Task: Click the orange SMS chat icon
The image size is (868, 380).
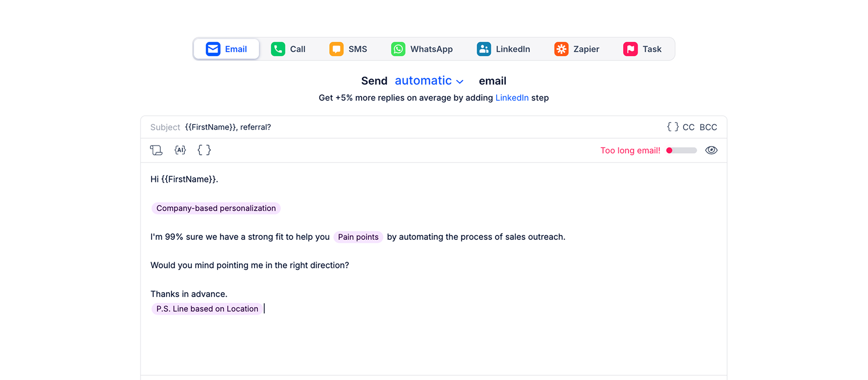Action: tap(336, 49)
